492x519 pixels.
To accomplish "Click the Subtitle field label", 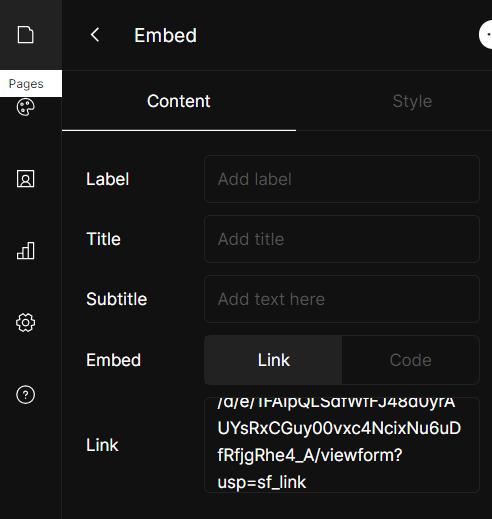I will coord(116,299).
